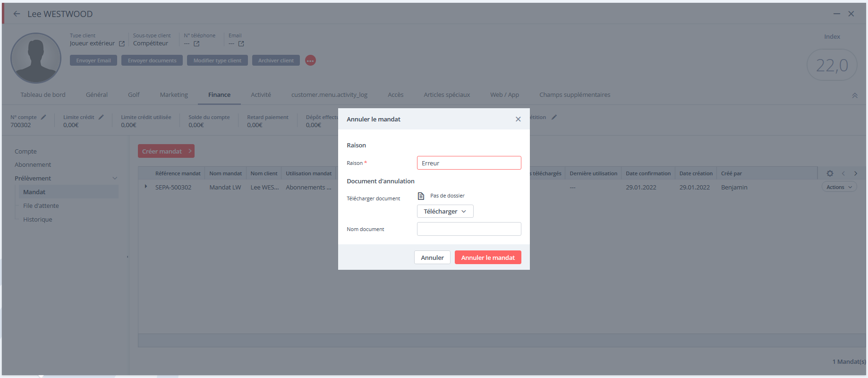Screen dimensions: 868x378
Task: Open the Télécharger dropdown
Action: point(445,211)
